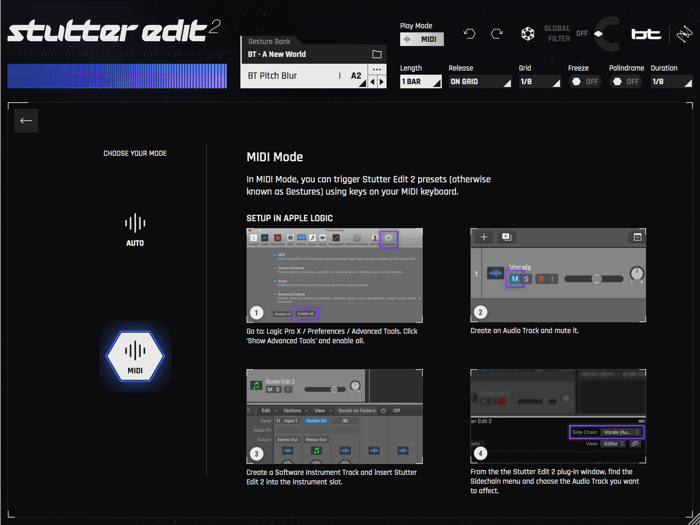
Task: Select the MIDI hexagon mode
Action: (135, 357)
